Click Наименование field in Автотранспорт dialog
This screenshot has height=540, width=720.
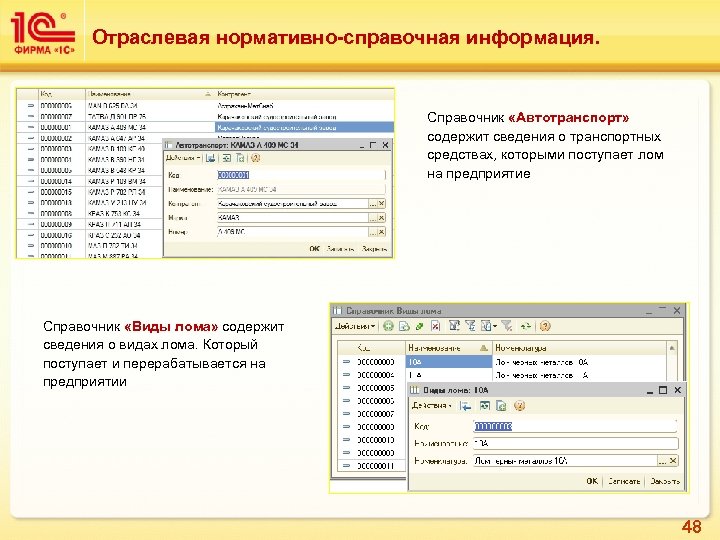pyautogui.click(x=301, y=189)
